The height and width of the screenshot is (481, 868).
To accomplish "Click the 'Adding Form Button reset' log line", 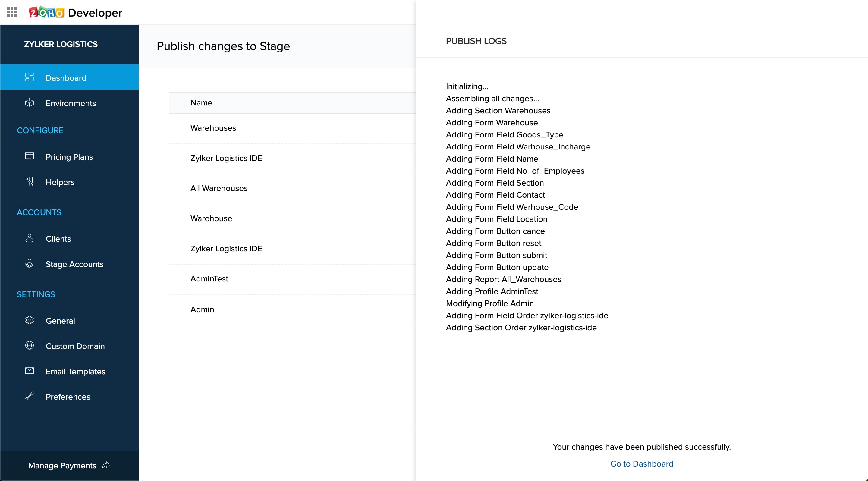I will (493, 243).
